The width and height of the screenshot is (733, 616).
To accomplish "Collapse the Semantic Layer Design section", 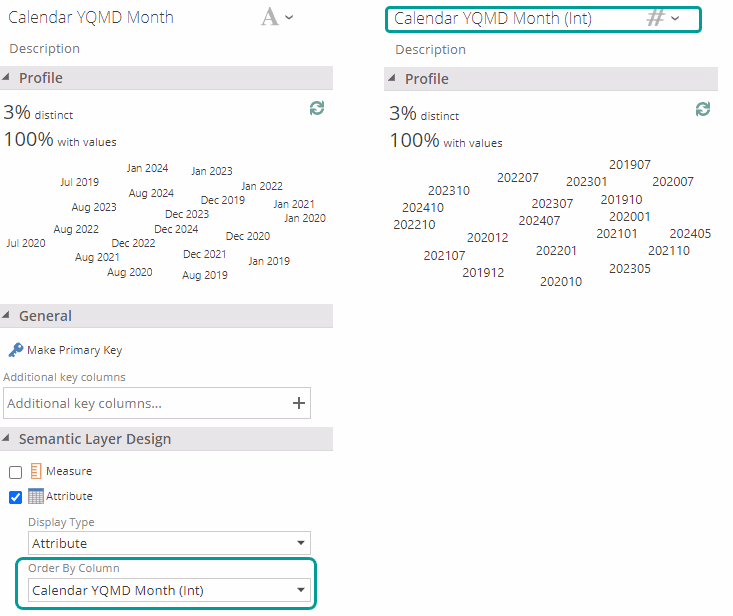I will click(8, 439).
